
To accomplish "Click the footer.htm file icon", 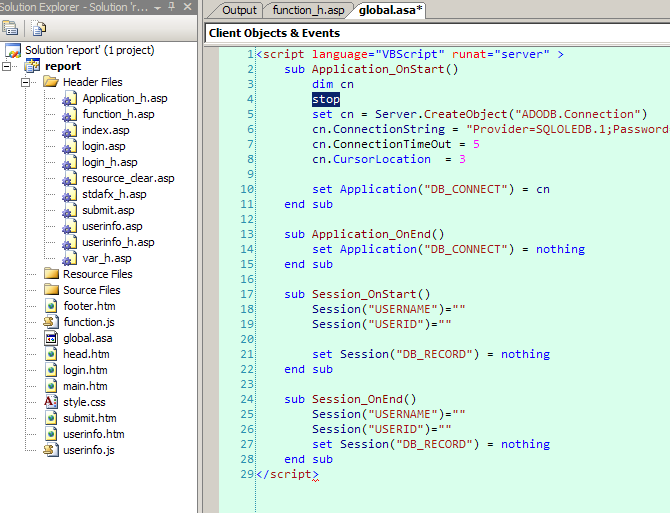I will tap(51, 306).
